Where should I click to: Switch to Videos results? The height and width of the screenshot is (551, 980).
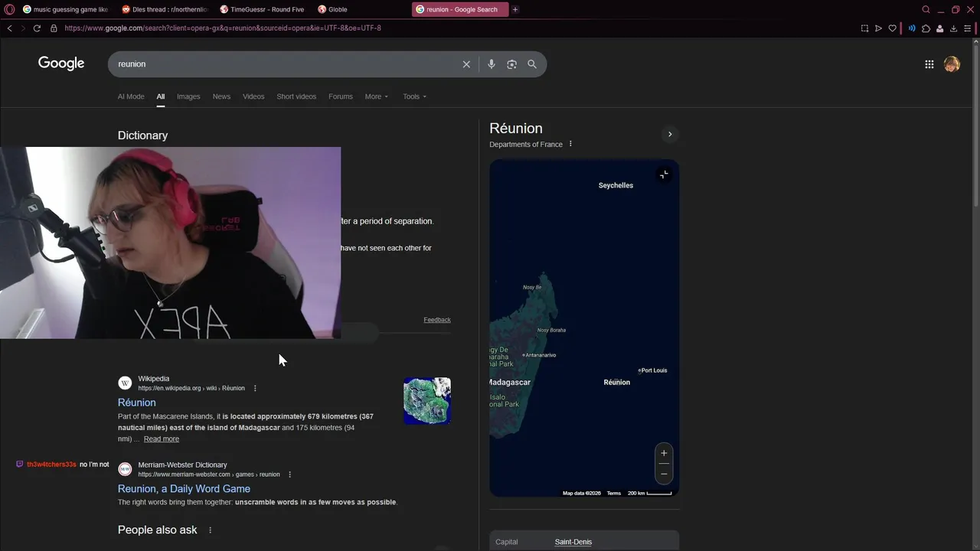point(253,96)
